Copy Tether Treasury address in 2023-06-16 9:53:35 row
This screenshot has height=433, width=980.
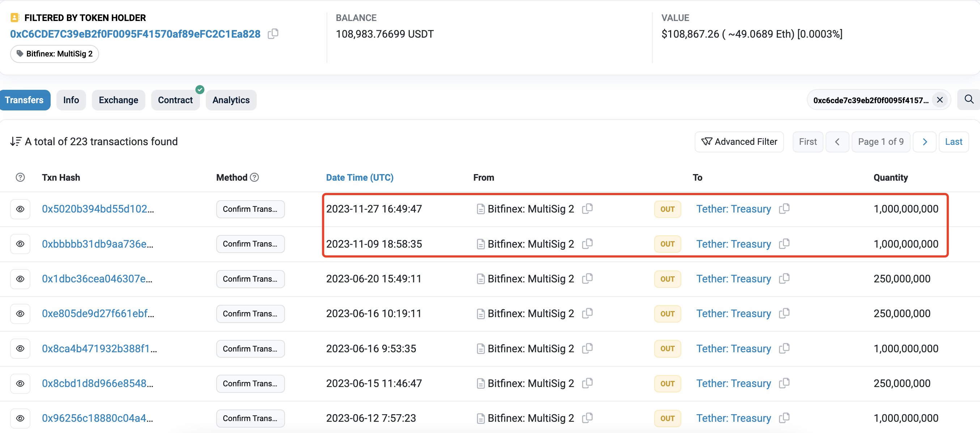point(784,348)
